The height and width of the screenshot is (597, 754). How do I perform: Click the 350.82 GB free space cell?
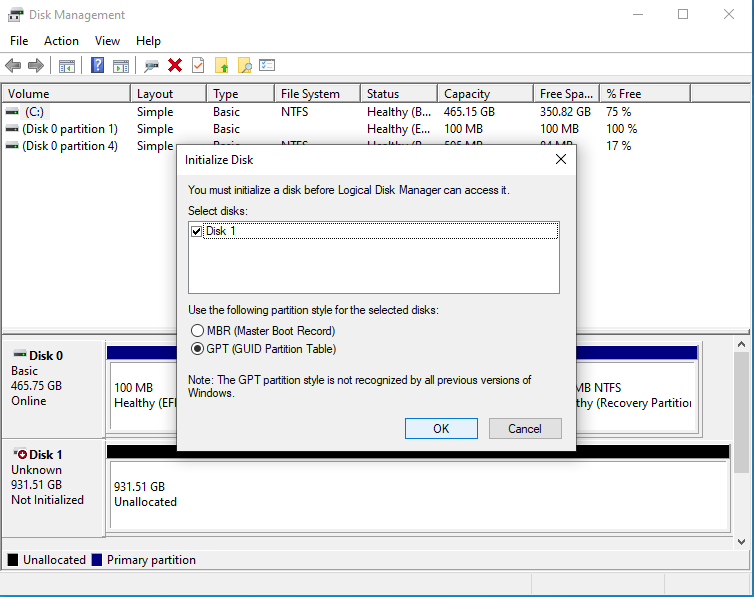[x=565, y=112]
